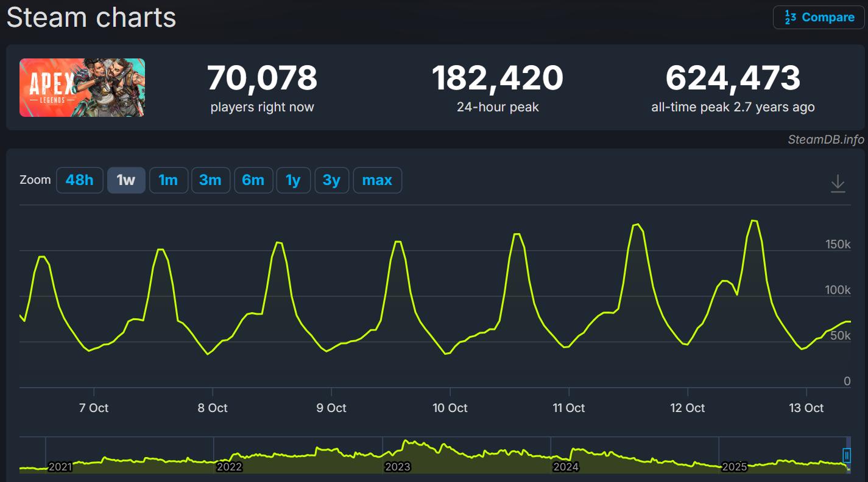Select the 1w zoom range

(x=126, y=180)
